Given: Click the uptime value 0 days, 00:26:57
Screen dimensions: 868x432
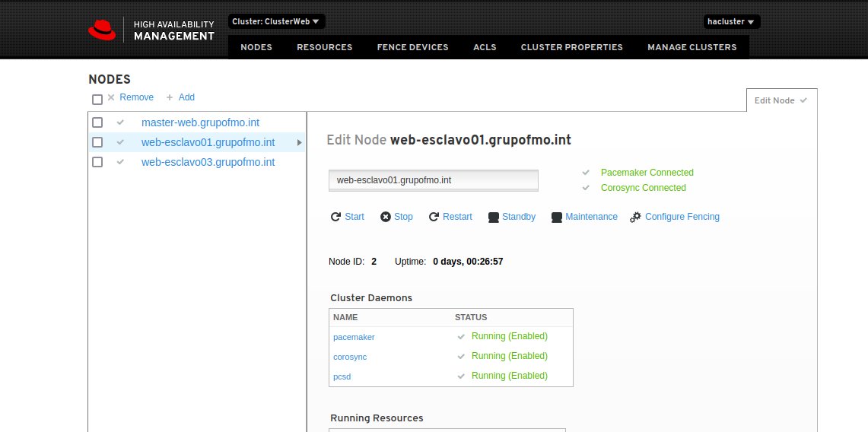Looking at the screenshot, I should coord(468,262).
